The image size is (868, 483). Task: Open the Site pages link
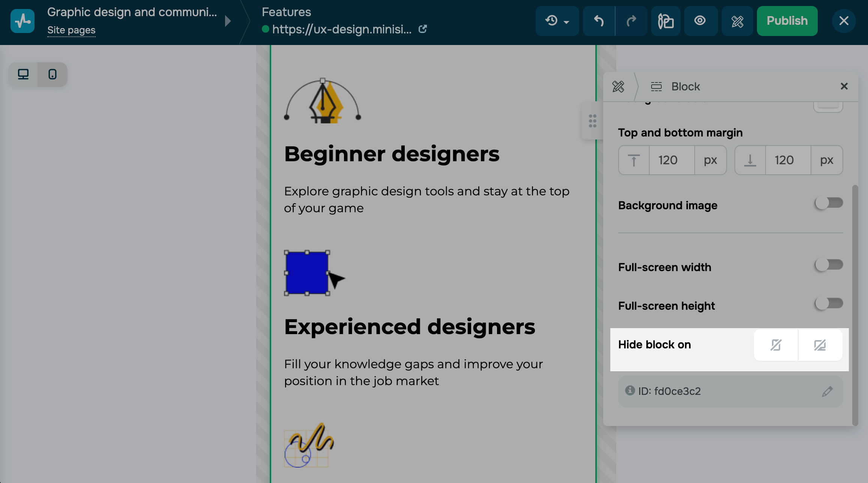pyautogui.click(x=71, y=30)
